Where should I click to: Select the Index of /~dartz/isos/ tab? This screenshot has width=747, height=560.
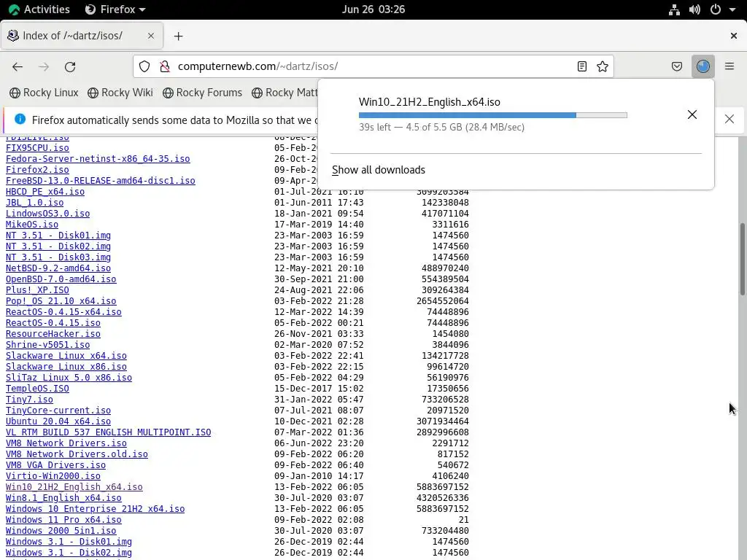point(82,36)
